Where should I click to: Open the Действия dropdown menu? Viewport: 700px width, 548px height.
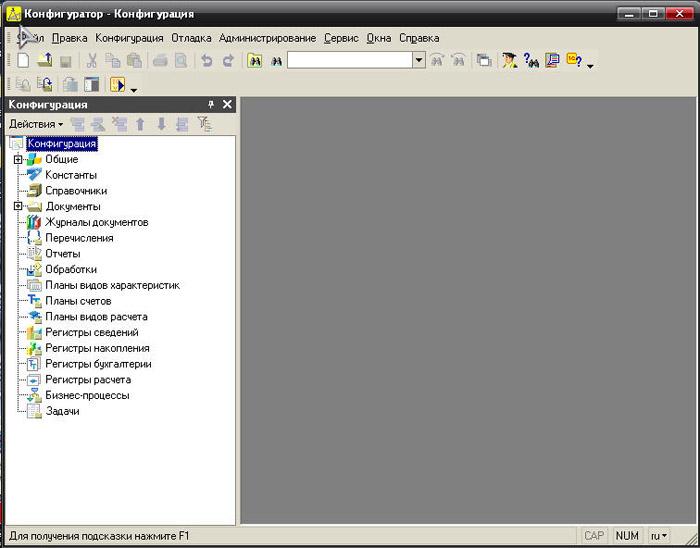click(35, 124)
